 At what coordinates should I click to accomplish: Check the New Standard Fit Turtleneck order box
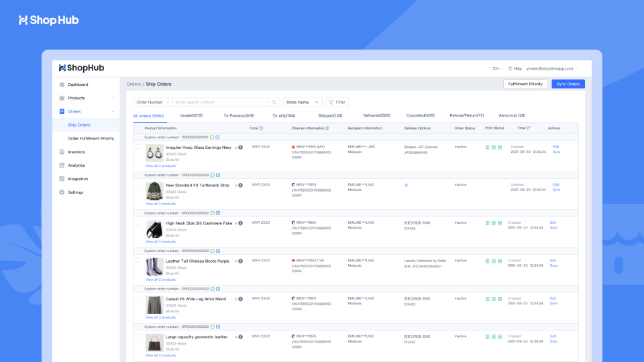tap(138, 185)
